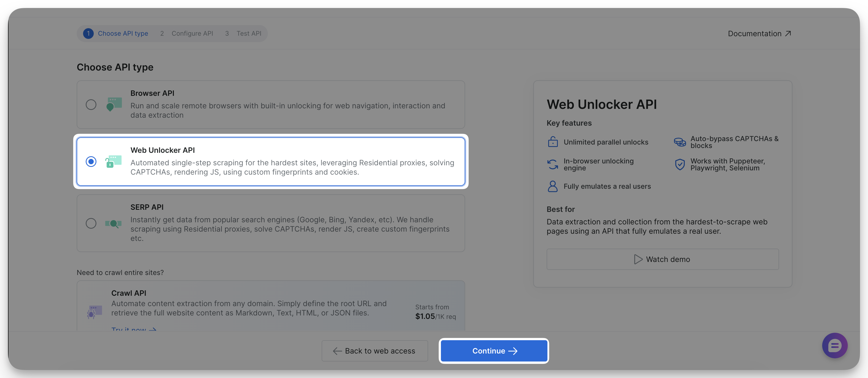The image size is (868, 378).
Task: Click the Continue button
Action: pos(494,351)
